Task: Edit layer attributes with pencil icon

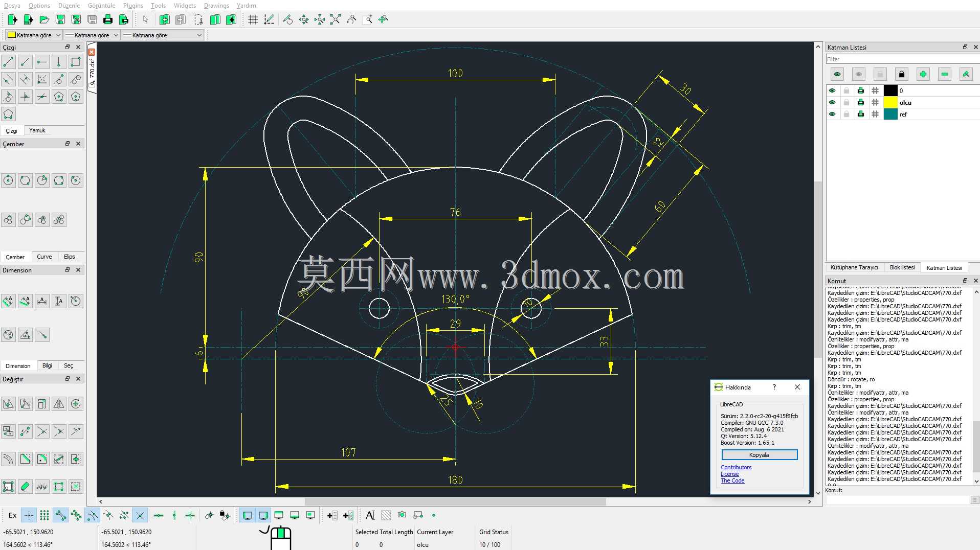Action: pos(966,74)
